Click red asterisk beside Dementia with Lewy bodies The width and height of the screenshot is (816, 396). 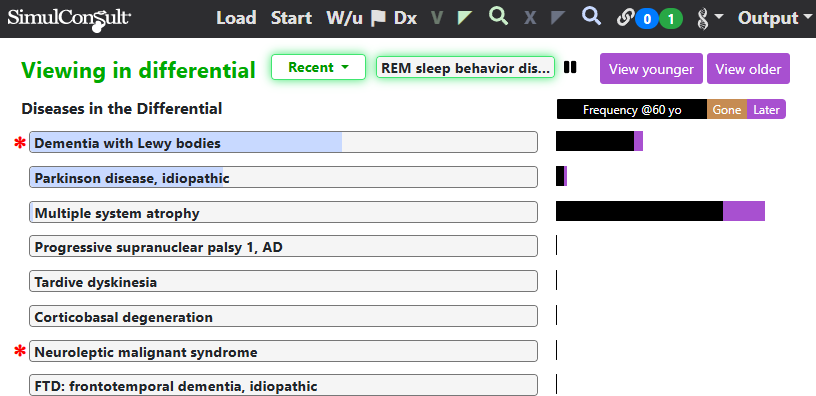pyautogui.click(x=20, y=143)
